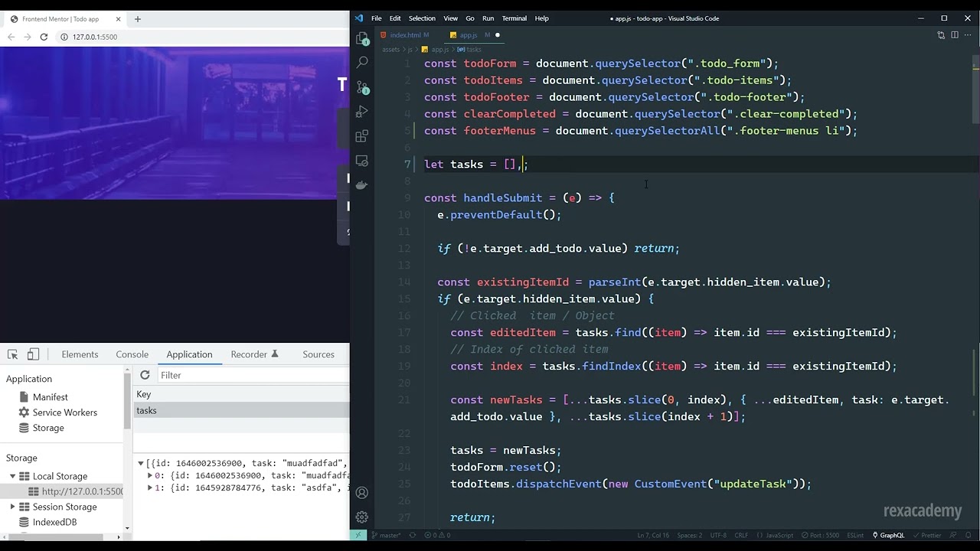
Task: Open the Remote Explorer icon in activity bar
Action: click(362, 161)
